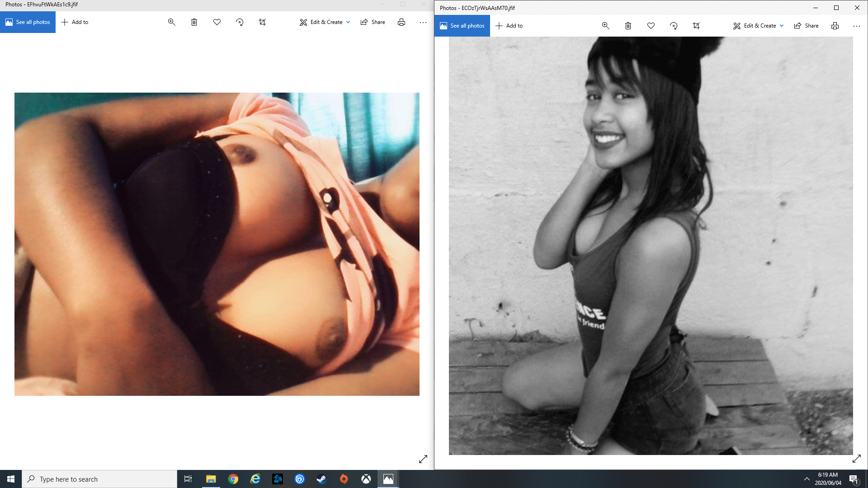868x488 pixels.
Task: Open Add to menu in left window
Action: [x=75, y=22]
